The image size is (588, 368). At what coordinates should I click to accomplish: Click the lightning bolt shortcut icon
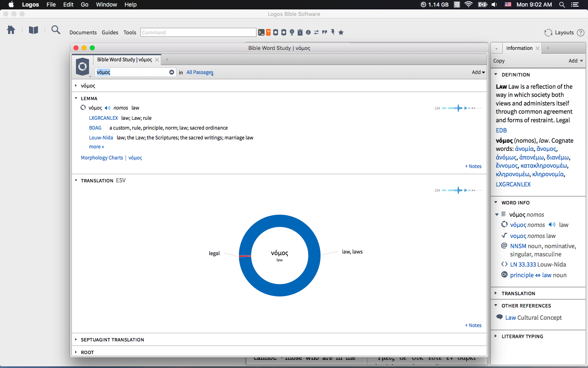[x=333, y=32]
